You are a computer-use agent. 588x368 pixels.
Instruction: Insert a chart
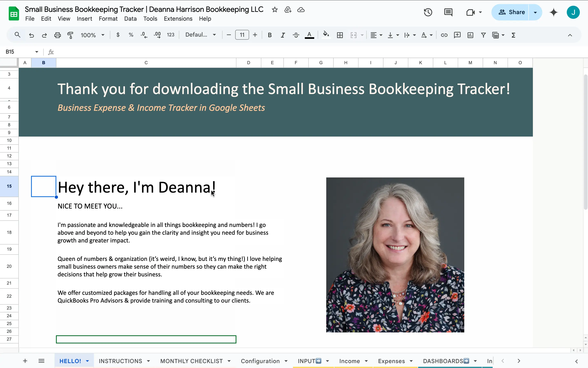coord(470,35)
